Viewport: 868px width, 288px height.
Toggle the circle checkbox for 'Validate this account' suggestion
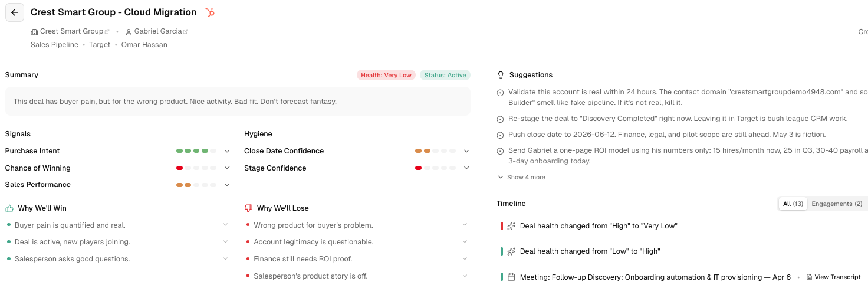(501, 93)
